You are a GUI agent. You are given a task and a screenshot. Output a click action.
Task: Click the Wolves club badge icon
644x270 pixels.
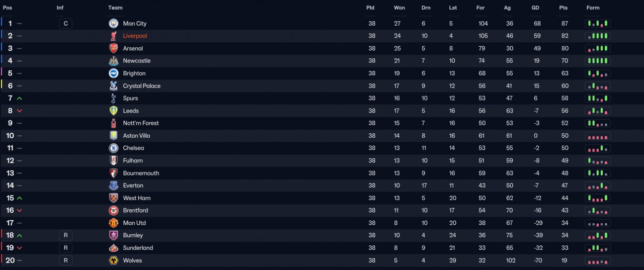[x=113, y=260]
